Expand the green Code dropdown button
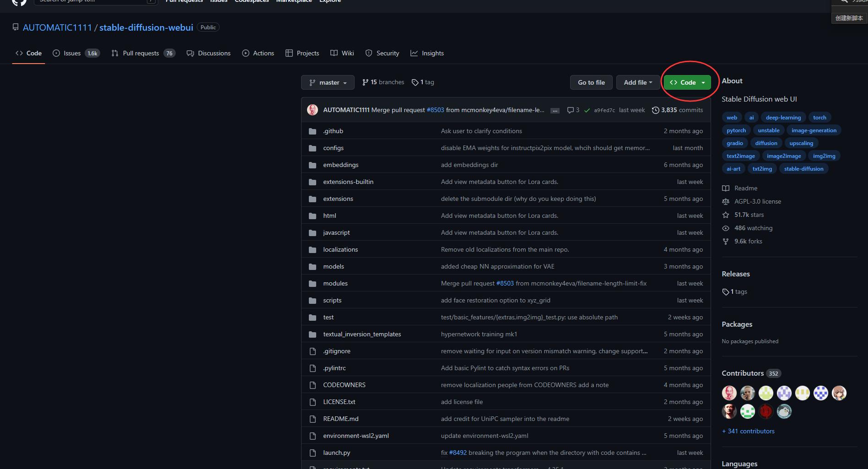The height and width of the screenshot is (469, 868). [687, 82]
